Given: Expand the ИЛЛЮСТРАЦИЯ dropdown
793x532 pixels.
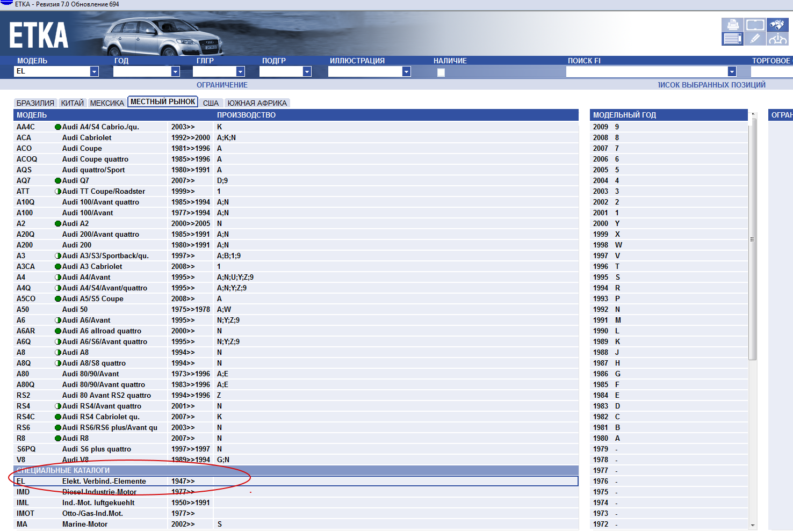Looking at the screenshot, I should [406, 71].
